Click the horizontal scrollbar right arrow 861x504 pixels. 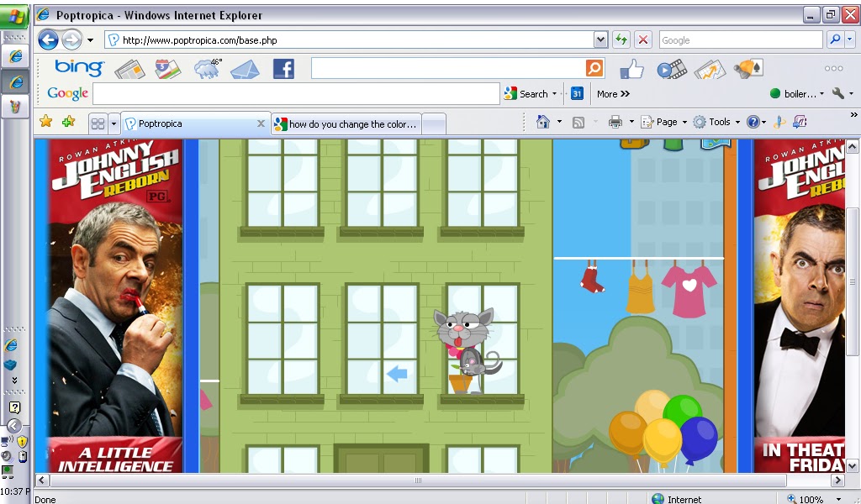(x=837, y=480)
